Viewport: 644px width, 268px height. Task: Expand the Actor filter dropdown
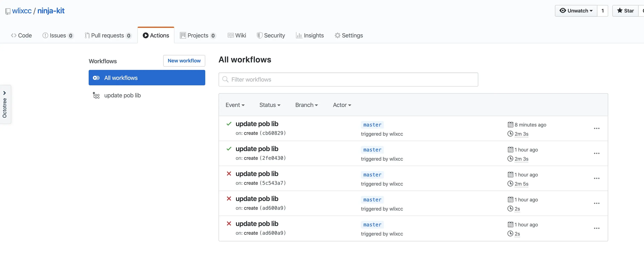(342, 105)
